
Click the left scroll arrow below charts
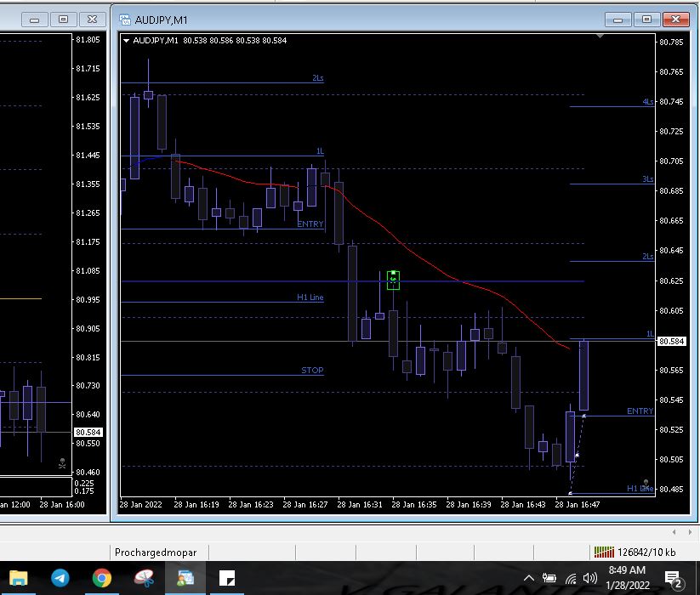pos(674,532)
